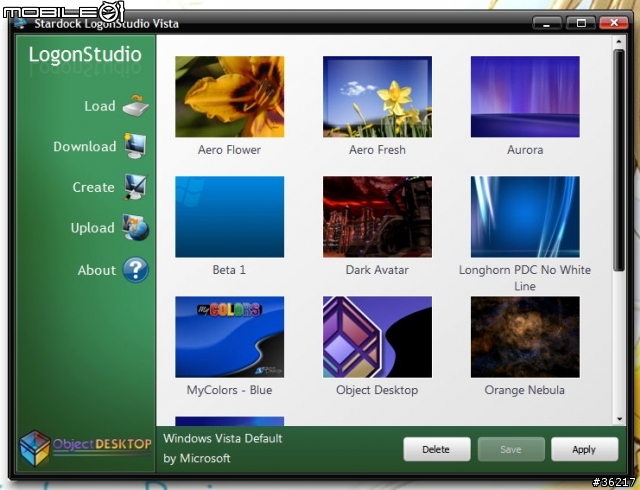Maximize the LogonStudio window
Viewport: 640px width, 490px height.
(581, 23)
